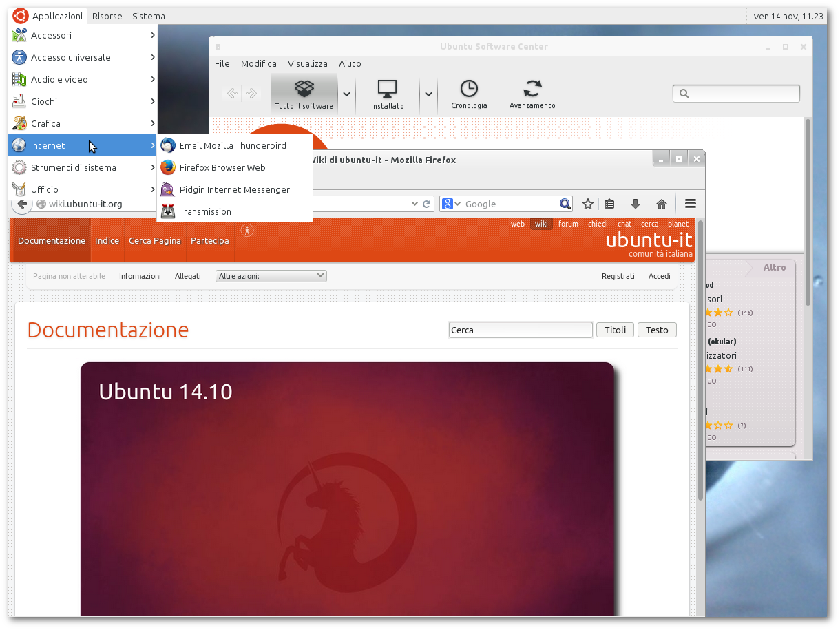This screenshot has height=630, width=840.
Task: Open Indice tab on wiki
Action: [107, 240]
